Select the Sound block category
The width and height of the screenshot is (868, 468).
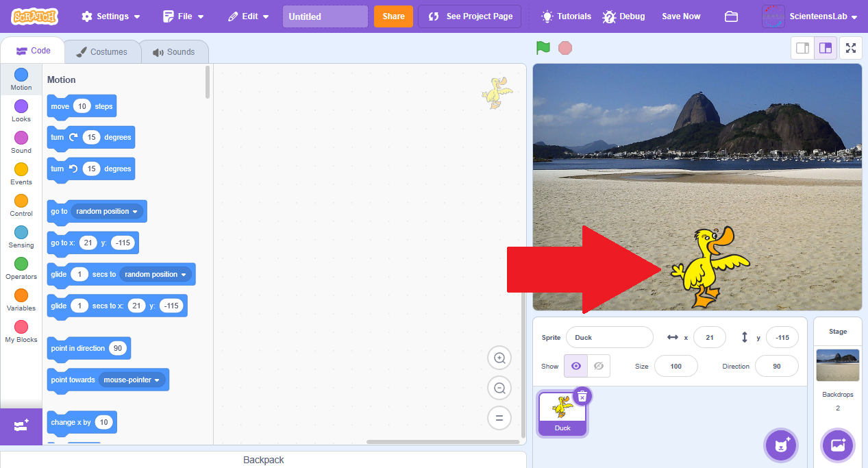click(x=21, y=143)
